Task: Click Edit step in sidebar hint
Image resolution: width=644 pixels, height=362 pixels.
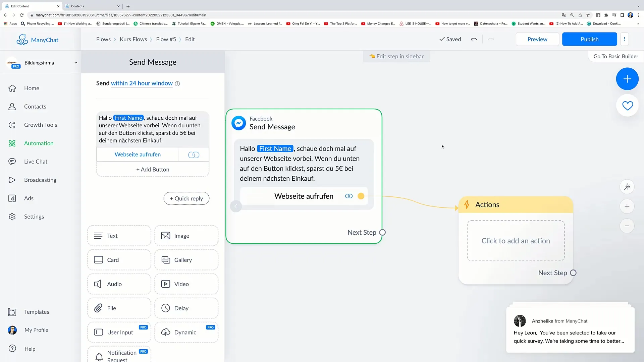Action: [396, 56]
